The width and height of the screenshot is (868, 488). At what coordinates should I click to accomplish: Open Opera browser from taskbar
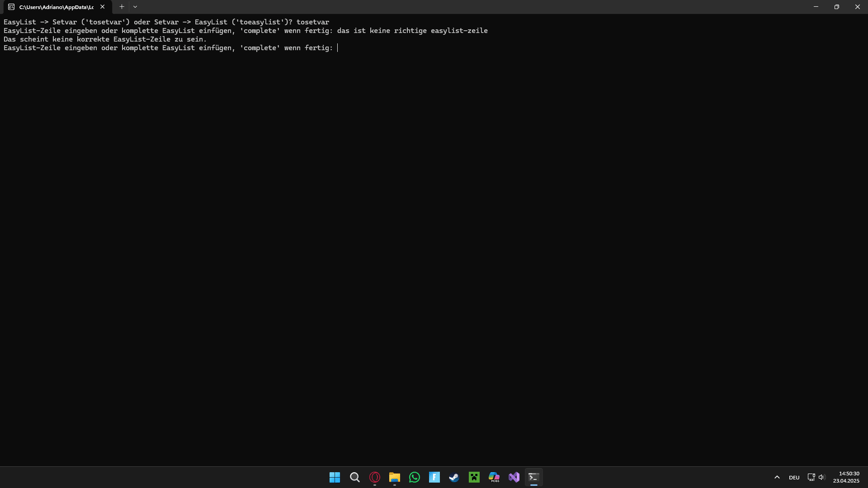375,477
